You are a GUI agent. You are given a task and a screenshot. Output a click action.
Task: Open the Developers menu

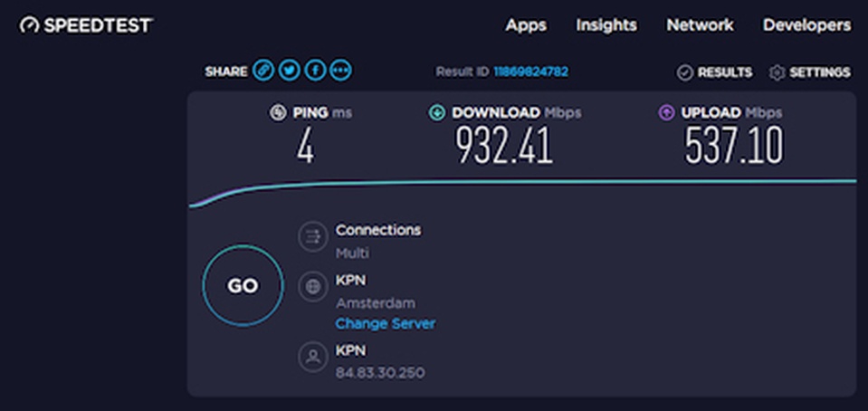[806, 25]
